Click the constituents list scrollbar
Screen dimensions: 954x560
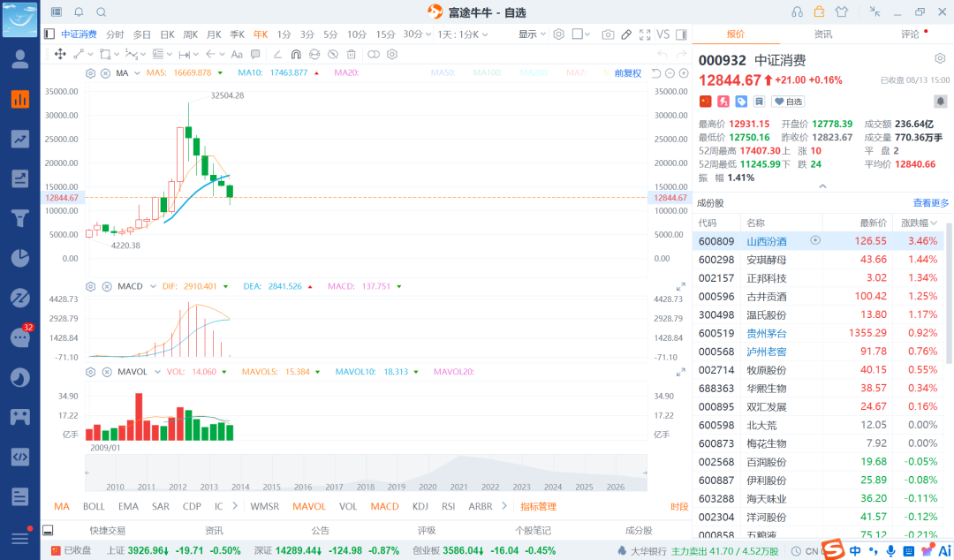[948, 293]
